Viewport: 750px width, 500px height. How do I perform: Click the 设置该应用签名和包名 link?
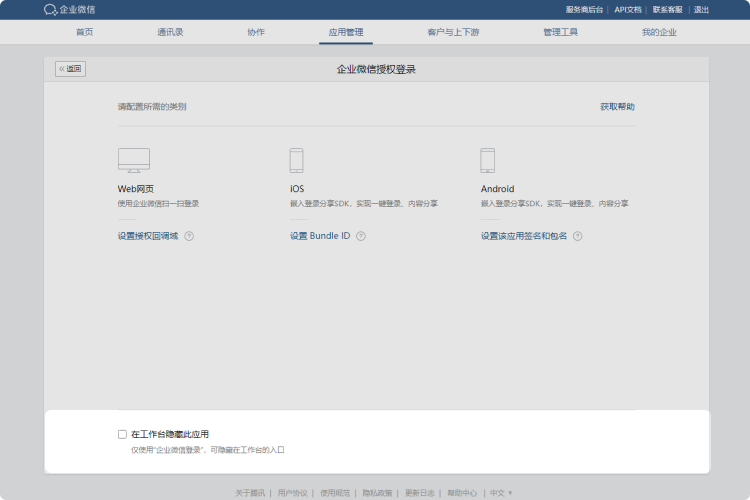524,236
